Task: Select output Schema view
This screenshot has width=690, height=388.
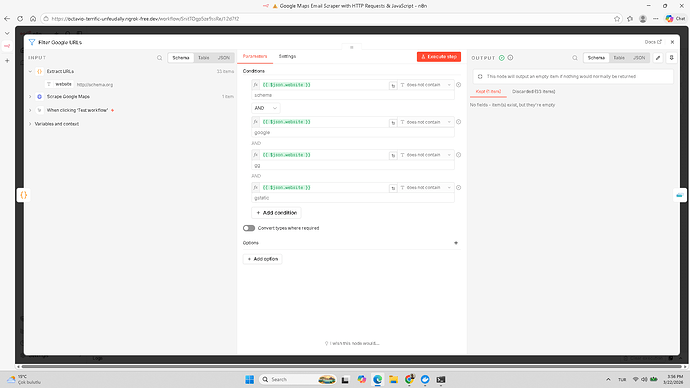Action: click(596, 58)
